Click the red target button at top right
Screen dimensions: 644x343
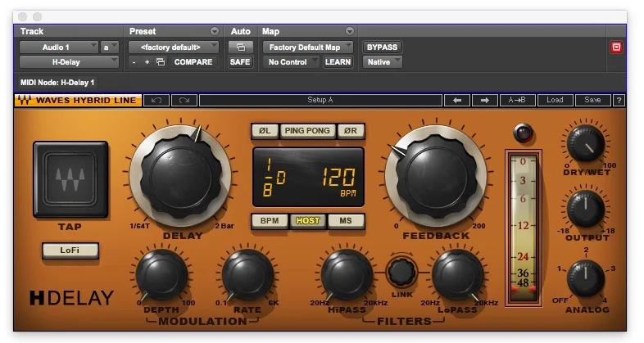pos(616,47)
